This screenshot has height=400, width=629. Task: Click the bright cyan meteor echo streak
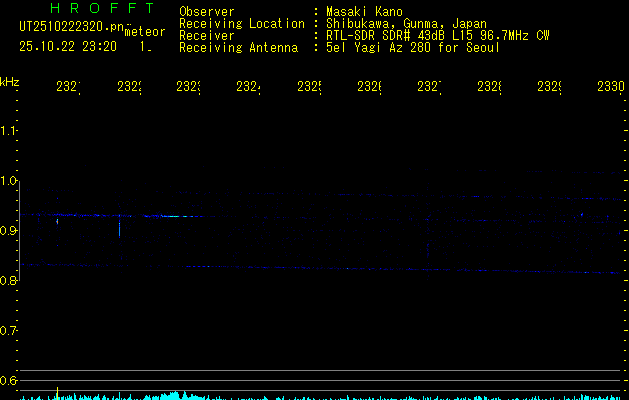[x=175, y=216]
